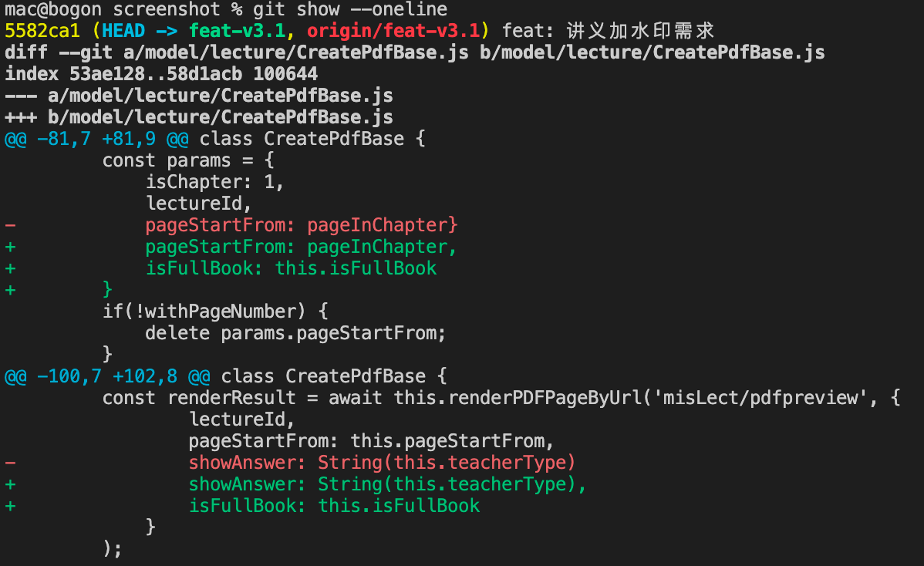Viewport: 924px width, 566px height.
Task: Click the prompt 'mac@bogon screenshot %'
Action: tap(123, 9)
